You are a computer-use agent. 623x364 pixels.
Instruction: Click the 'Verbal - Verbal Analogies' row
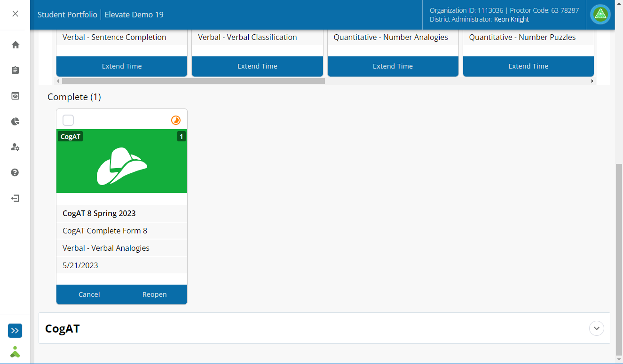[x=122, y=248]
